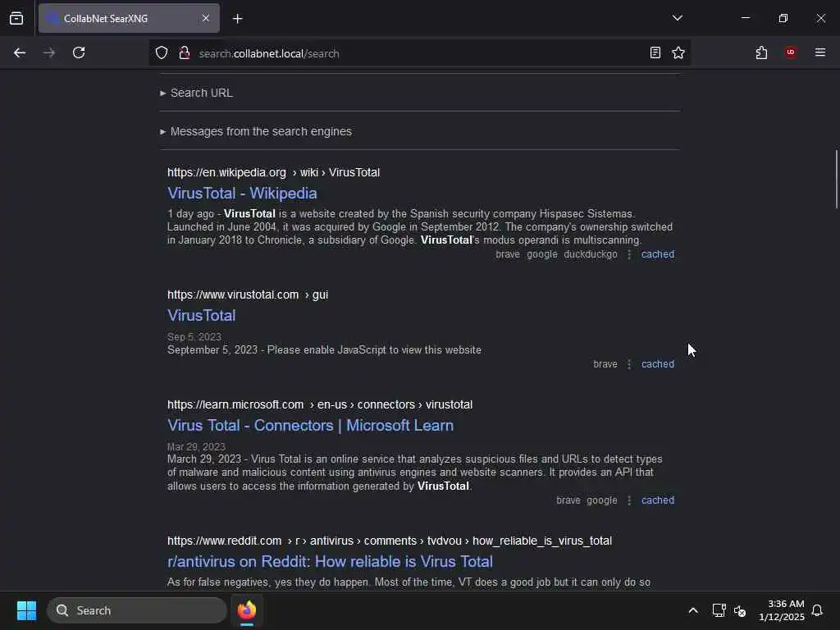Open more options for virustotal.com result
The image size is (840, 630).
pos(629,364)
